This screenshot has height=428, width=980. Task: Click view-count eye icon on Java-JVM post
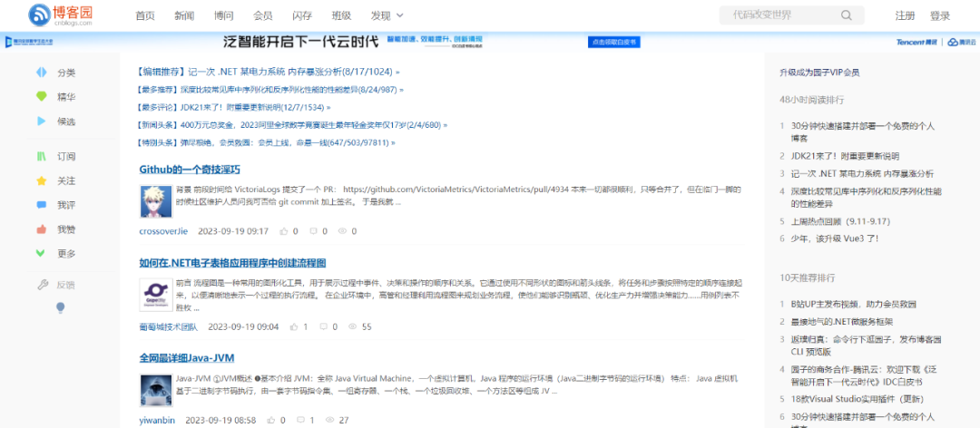pyautogui.click(x=330, y=420)
